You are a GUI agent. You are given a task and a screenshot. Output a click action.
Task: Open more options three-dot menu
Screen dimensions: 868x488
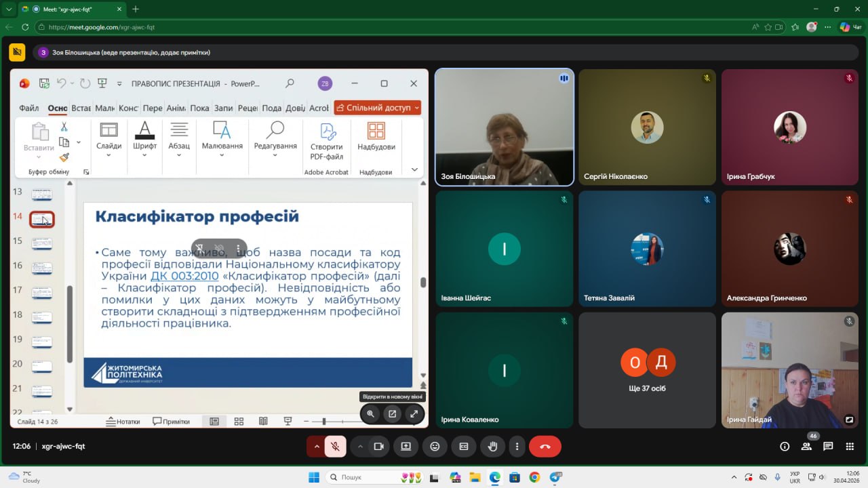coord(517,447)
